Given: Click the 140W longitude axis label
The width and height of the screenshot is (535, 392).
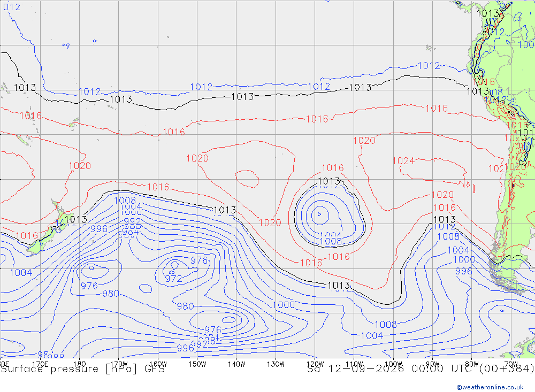Looking at the screenshot, I should tap(236, 364).
